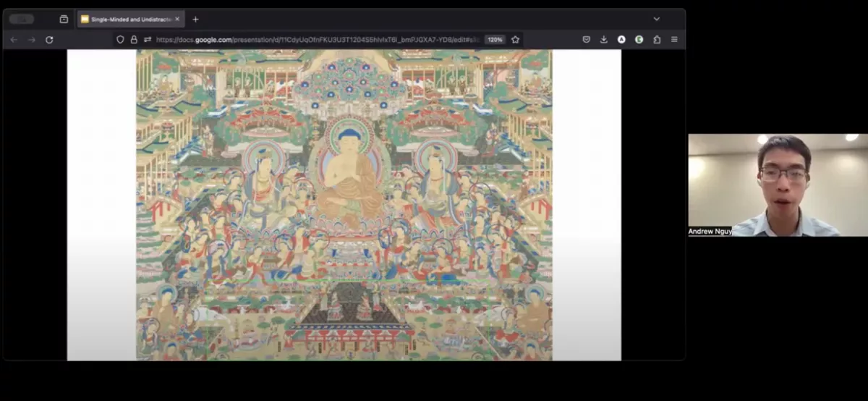Image resolution: width=868 pixels, height=401 pixels.
Task: Switch to the Single-Minded and Undistracted tab
Action: click(x=130, y=19)
